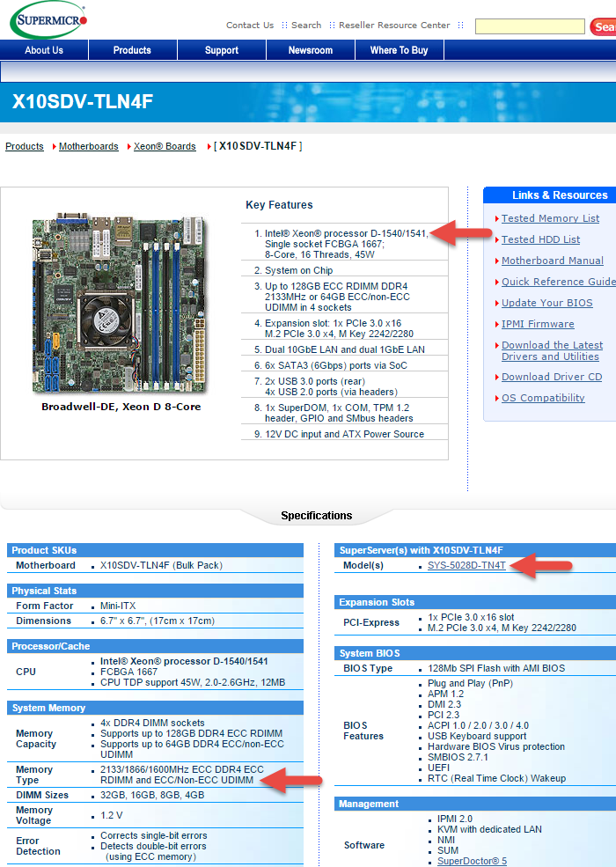616x867 pixels.
Task: Open the About Us menu
Action: coord(44,50)
